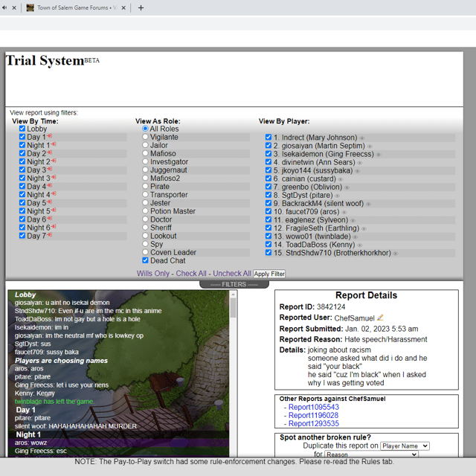Click the Wills Only filter link

tap(152, 274)
